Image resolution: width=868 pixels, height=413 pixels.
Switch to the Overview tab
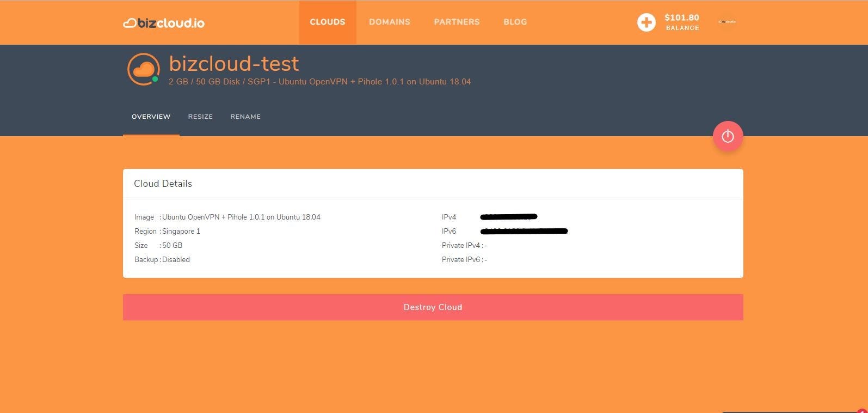pos(151,117)
